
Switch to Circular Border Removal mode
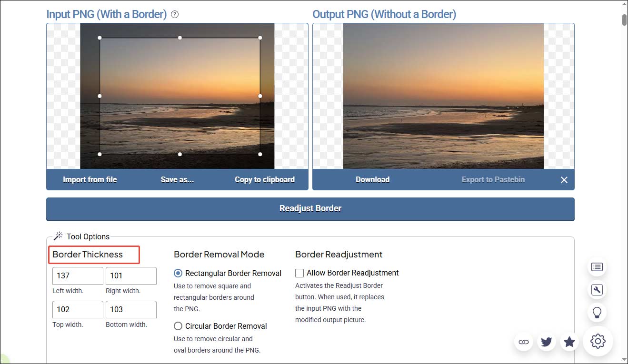[x=178, y=326]
